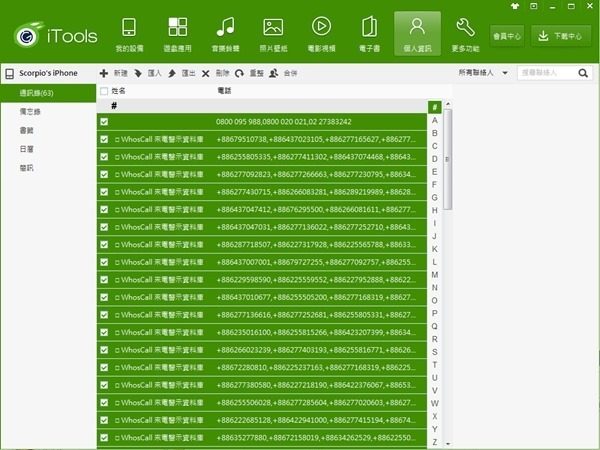The width and height of the screenshot is (600, 450).
Task: Click the export contacts icon
Action: [172, 73]
